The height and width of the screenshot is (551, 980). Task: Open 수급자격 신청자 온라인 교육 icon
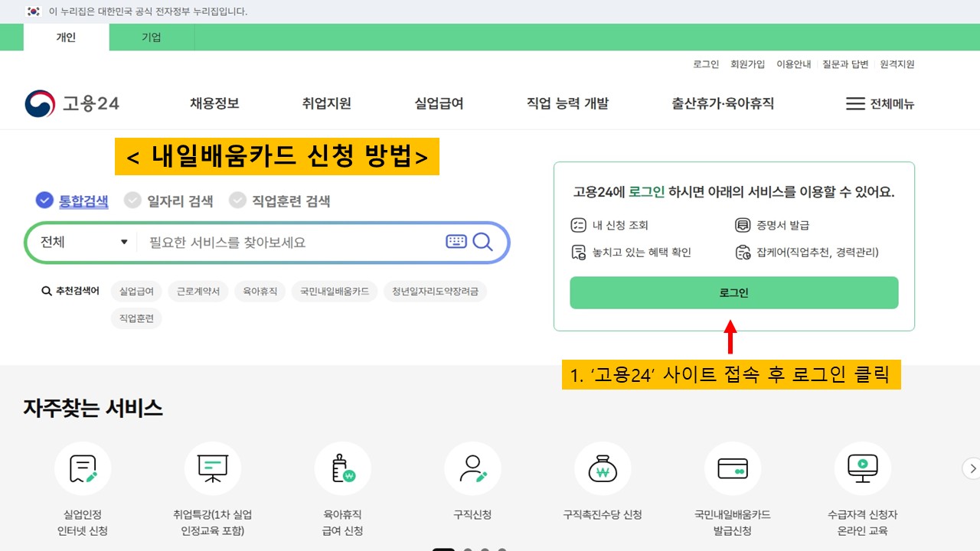863,468
